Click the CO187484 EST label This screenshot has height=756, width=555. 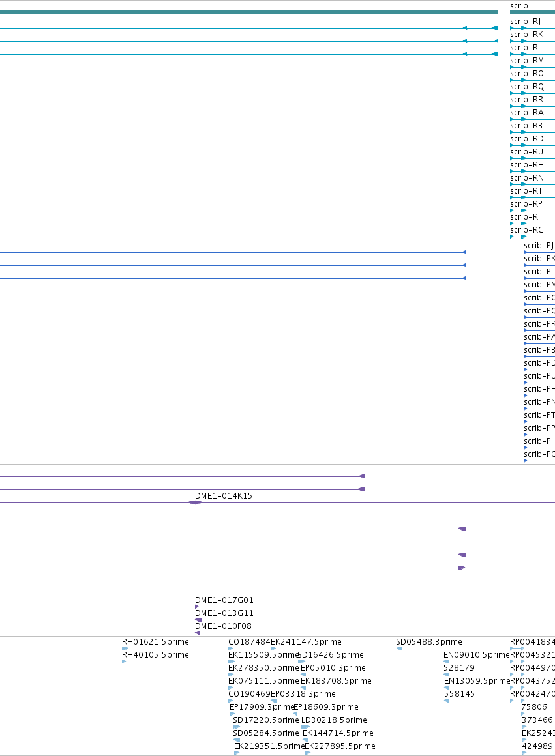249,642
